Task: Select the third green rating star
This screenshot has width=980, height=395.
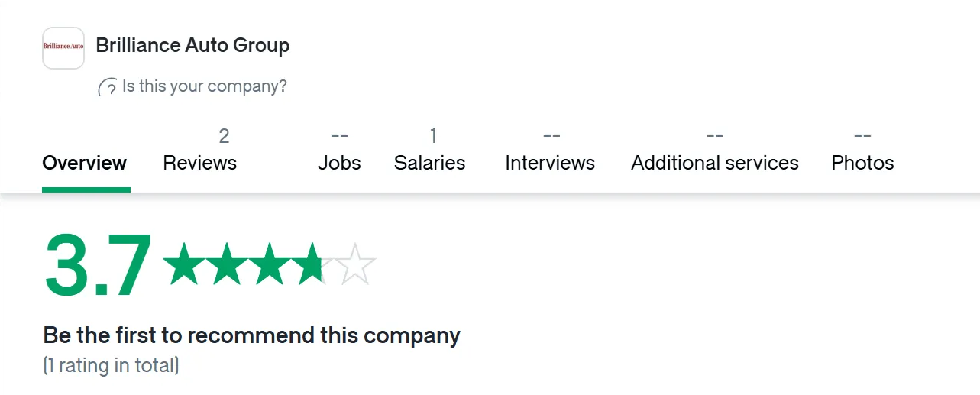Action: point(270,264)
